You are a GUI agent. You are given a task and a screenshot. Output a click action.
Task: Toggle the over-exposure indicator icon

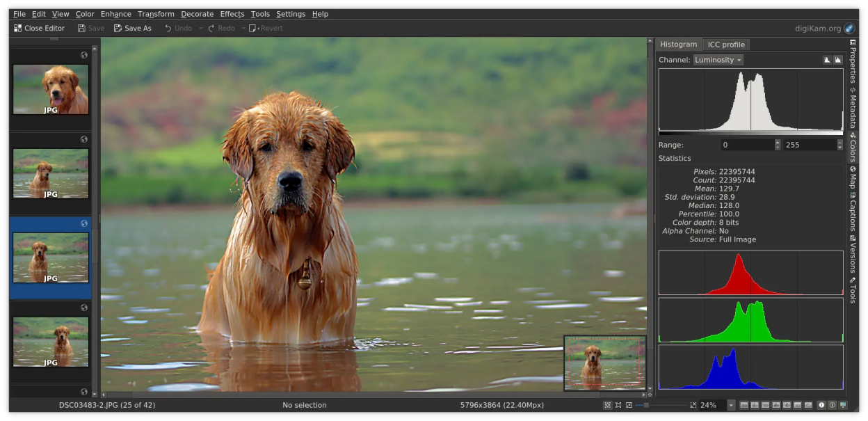click(x=833, y=405)
